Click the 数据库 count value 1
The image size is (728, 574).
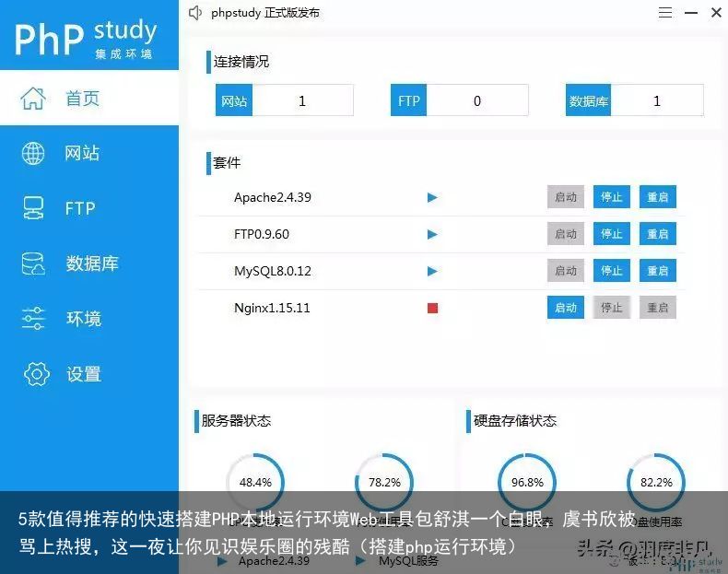pyautogui.click(x=656, y=100)
